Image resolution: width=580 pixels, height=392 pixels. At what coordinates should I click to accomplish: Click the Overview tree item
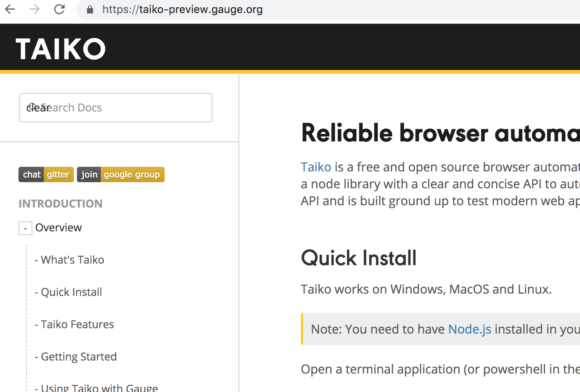pyautogui.click(x=58, y=227)
